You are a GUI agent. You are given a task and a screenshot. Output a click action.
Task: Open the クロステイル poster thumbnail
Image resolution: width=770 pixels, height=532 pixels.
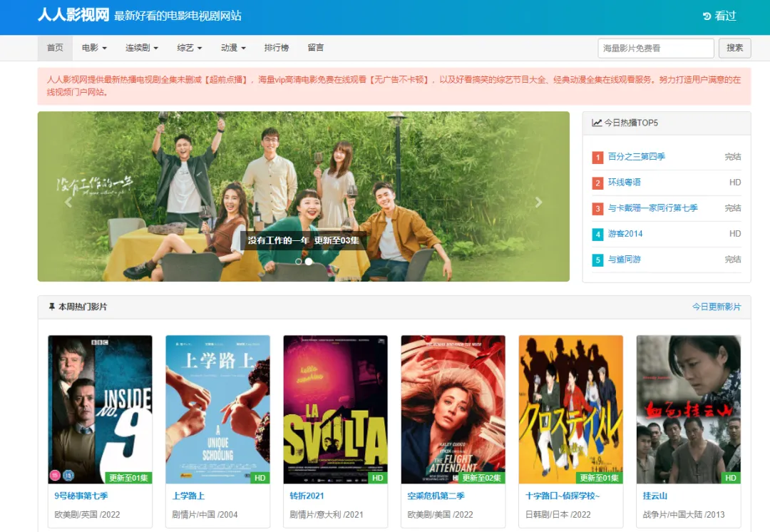click(x=570, y=409)
